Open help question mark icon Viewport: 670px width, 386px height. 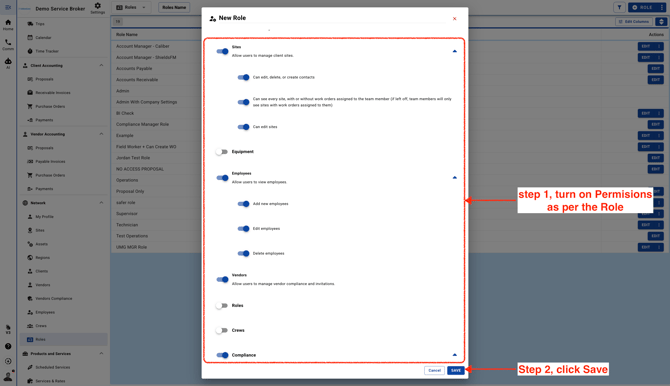[8, 346]
